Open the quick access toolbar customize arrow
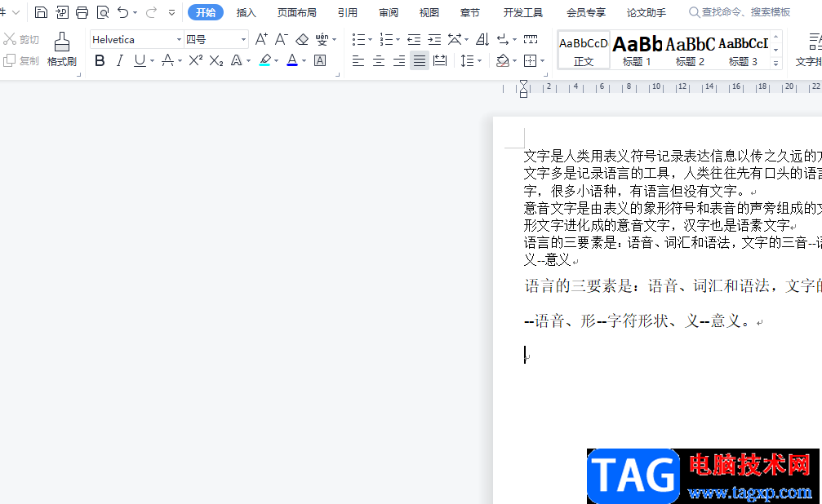 pyautogui.click(x=171, y=12)
